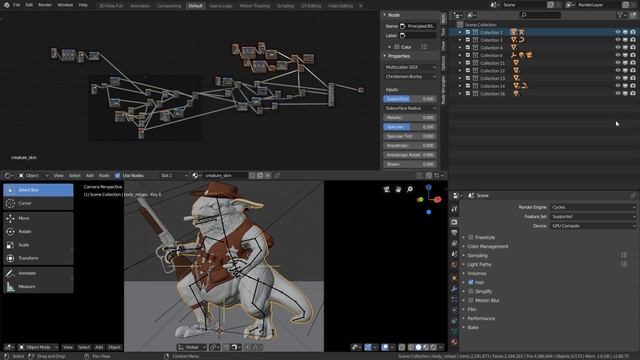Open the node editor Add menu
Viewport: 640px width, 360px height.
click(x=89, y=176)
